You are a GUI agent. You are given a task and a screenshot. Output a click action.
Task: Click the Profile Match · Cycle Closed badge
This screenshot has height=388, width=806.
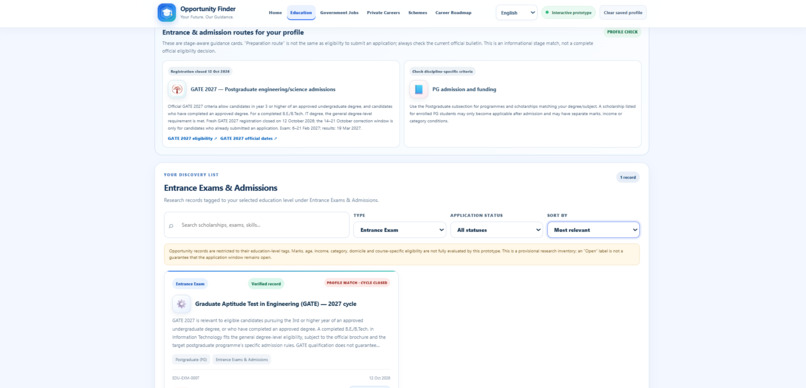[x=357, y=283]
